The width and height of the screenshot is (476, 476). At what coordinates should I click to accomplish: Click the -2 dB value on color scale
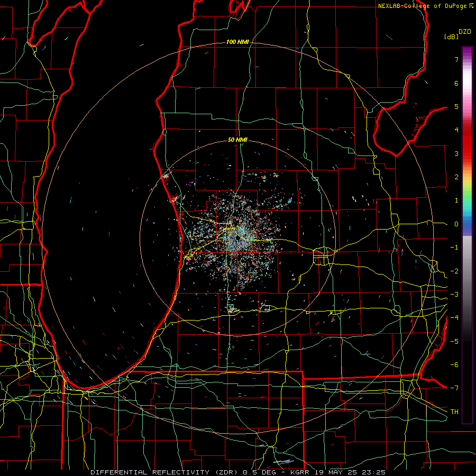pyautogui.click(x=454, y=271)
